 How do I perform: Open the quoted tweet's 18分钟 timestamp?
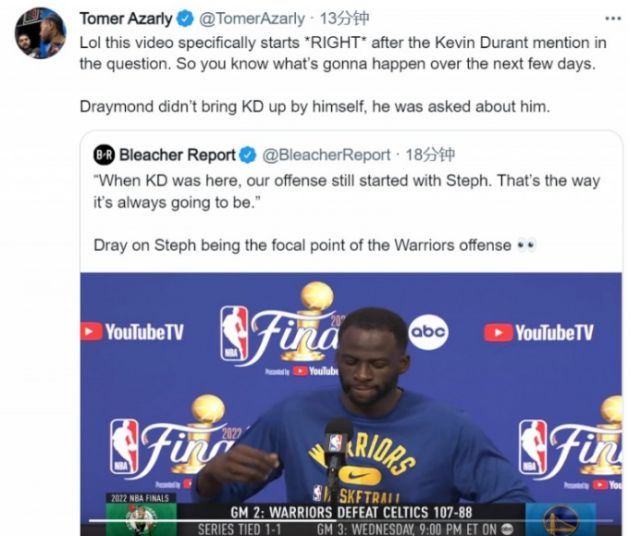(430, 155)
